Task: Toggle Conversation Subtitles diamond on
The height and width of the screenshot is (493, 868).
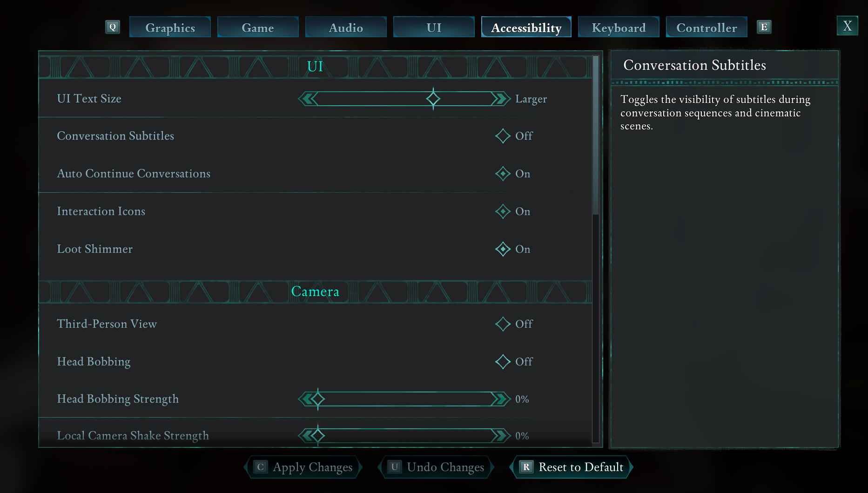Action: coord(503,136)
